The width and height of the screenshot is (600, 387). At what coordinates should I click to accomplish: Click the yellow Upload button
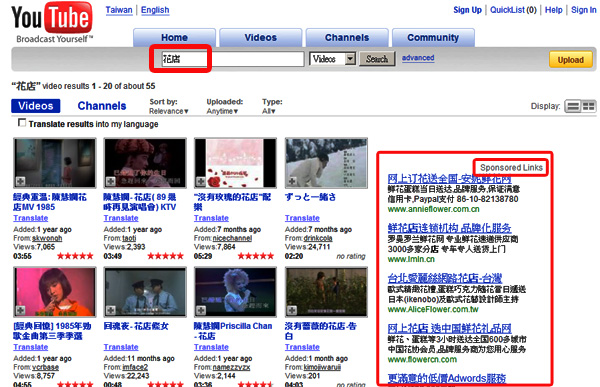coord(571,60)
